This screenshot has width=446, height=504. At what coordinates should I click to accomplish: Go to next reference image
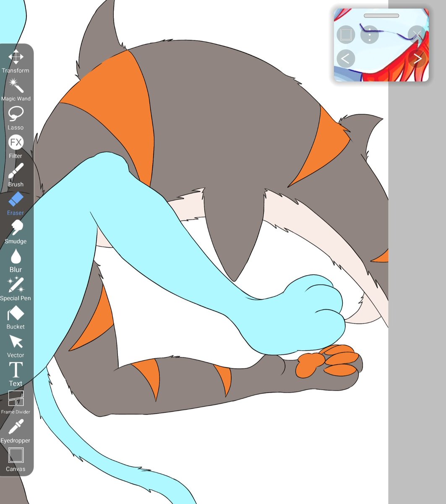[x=417, y=59]
